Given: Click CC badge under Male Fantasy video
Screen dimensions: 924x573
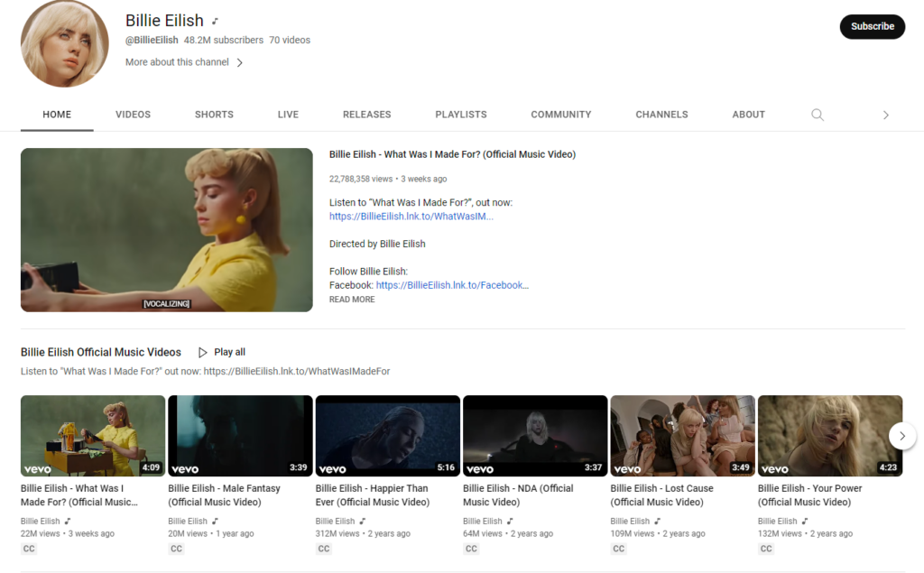Looking at the screenshot, I should (176, 549).
